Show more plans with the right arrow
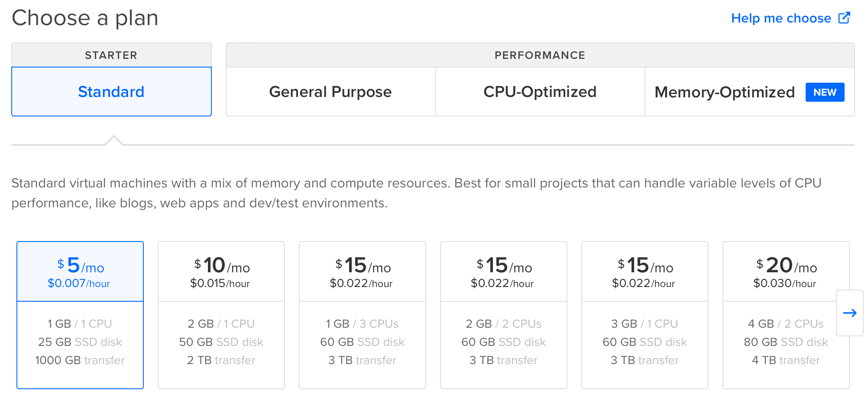868x400 pixels. 850,313
